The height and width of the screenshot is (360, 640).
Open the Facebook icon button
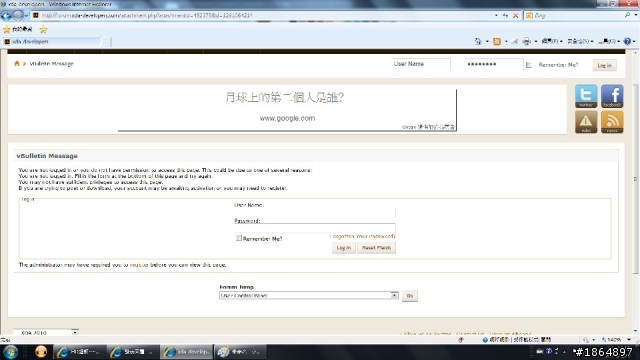[x=612, y=96]
